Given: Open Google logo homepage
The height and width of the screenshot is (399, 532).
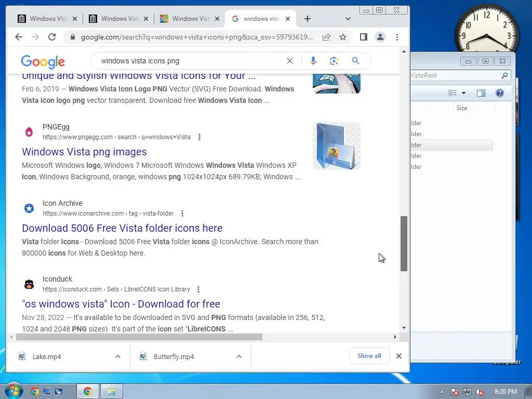Looking at the screenshot, I should pos(43,62).
